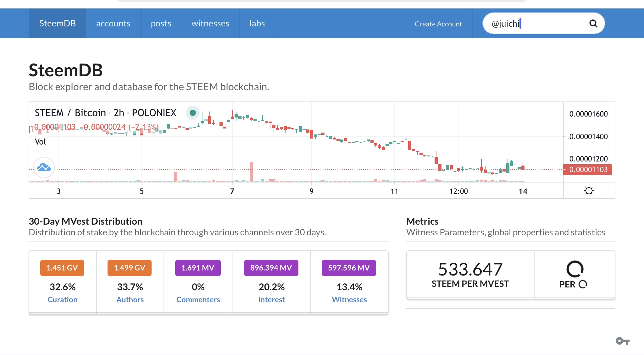Click the 33.7% authors percentage
644x355 pixels.
(130, 287)
